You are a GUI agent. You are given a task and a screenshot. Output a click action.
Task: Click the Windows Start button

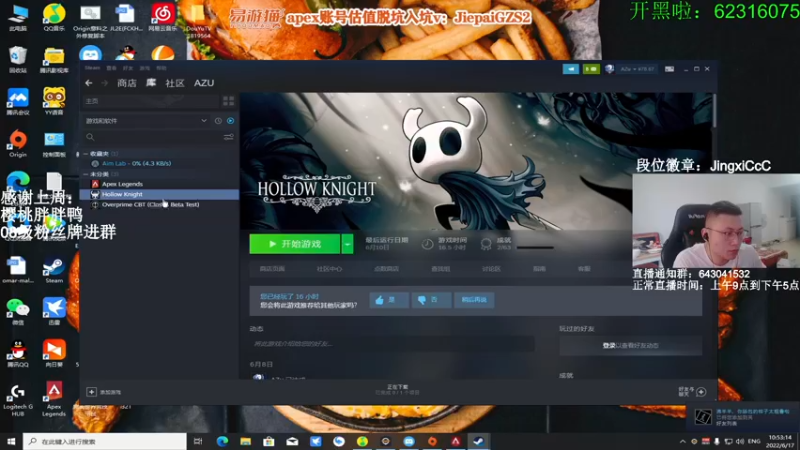(x=11, y=441)
